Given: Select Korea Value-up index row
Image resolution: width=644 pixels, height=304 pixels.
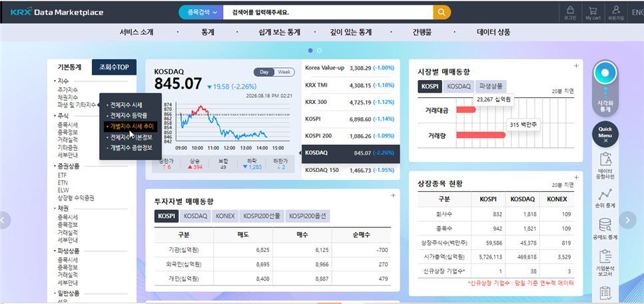Looking at the screenshot, I should 350,68.
